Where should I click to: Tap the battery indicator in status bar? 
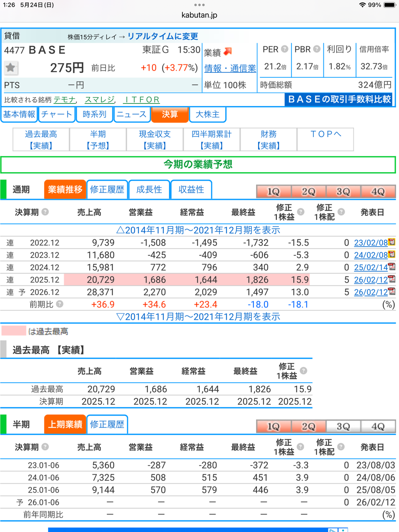point(390,5)
